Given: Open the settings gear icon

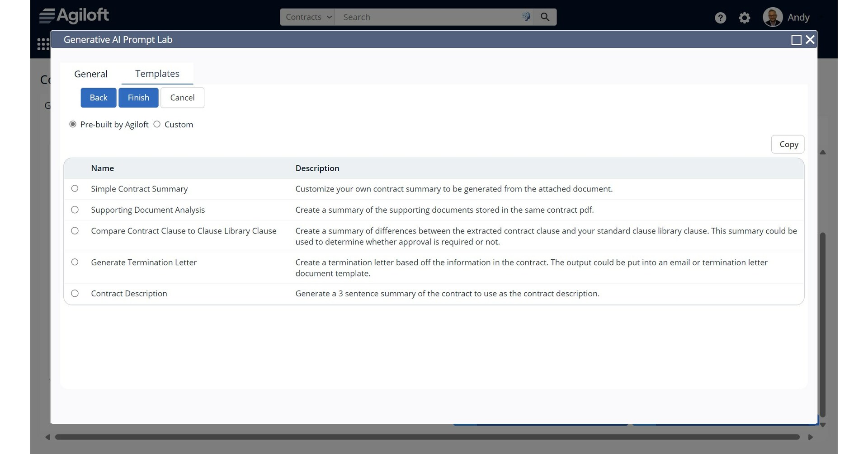Looking at the screenshot, I should coord(744,18).
